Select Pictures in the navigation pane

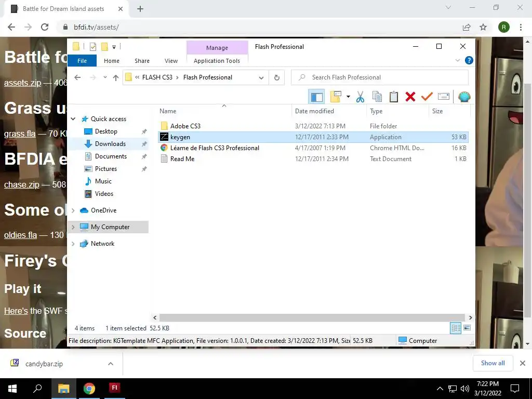[106, 169]
